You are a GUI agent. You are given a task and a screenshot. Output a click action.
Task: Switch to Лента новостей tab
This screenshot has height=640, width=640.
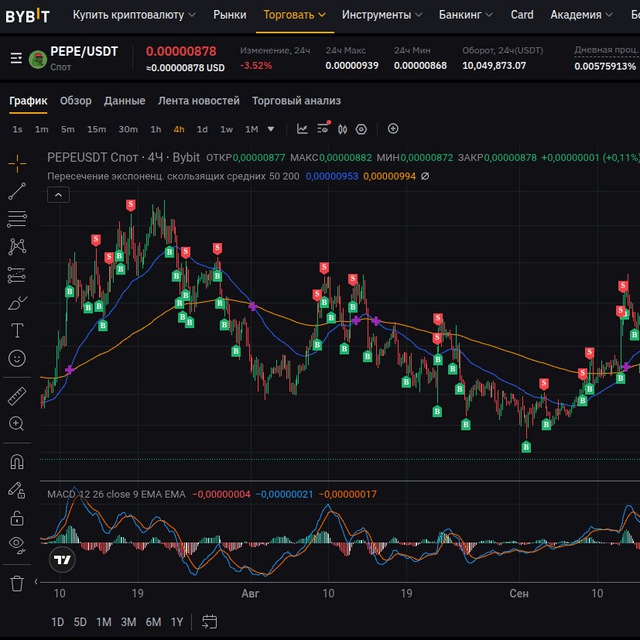[x=198, y=100]
